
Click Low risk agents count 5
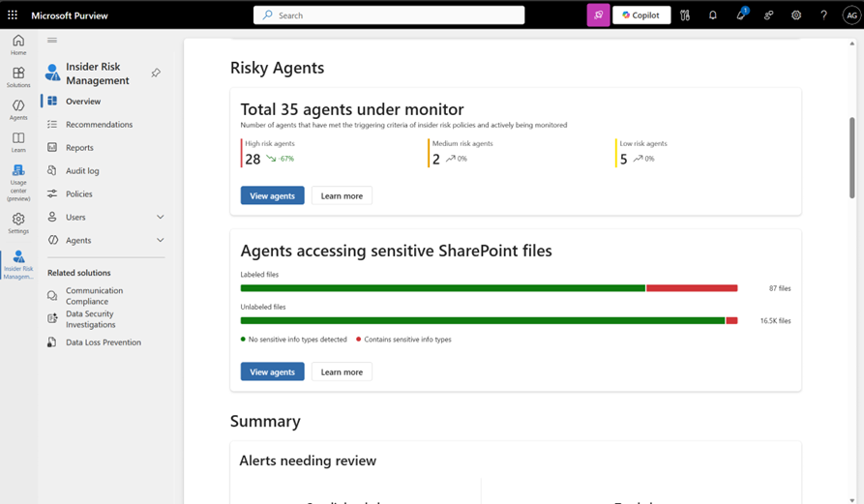pos(623,160)
